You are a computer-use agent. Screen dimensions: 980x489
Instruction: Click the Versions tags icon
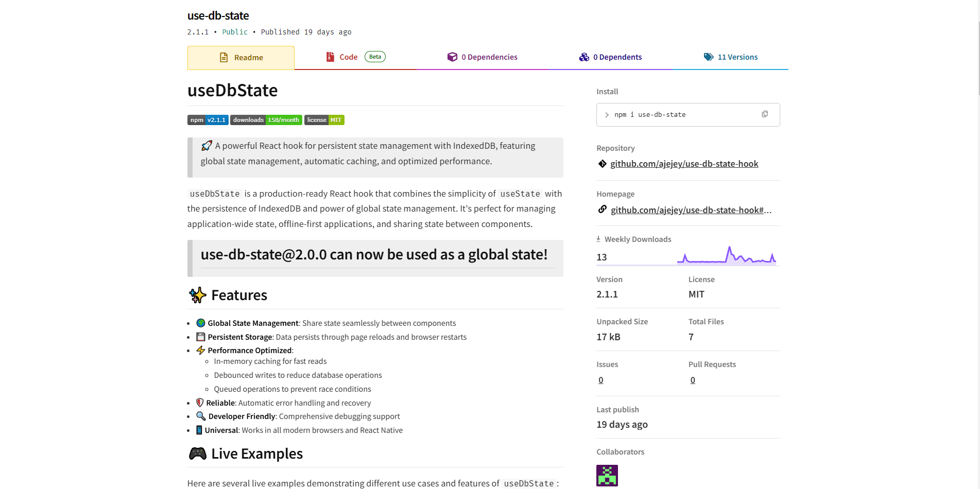point(709,57)
